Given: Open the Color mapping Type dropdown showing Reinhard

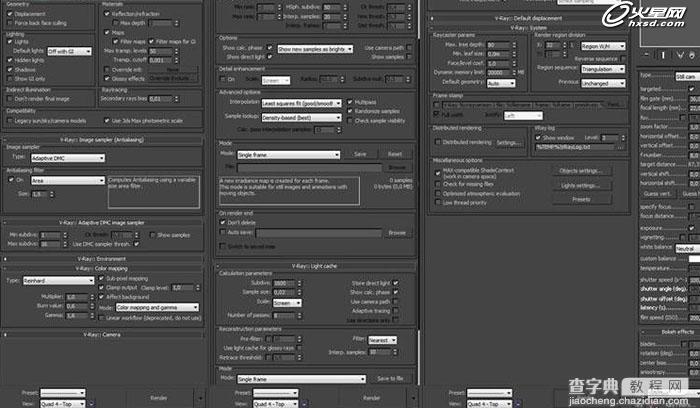Looking at the screenshot, I should [x=58, y=281].
